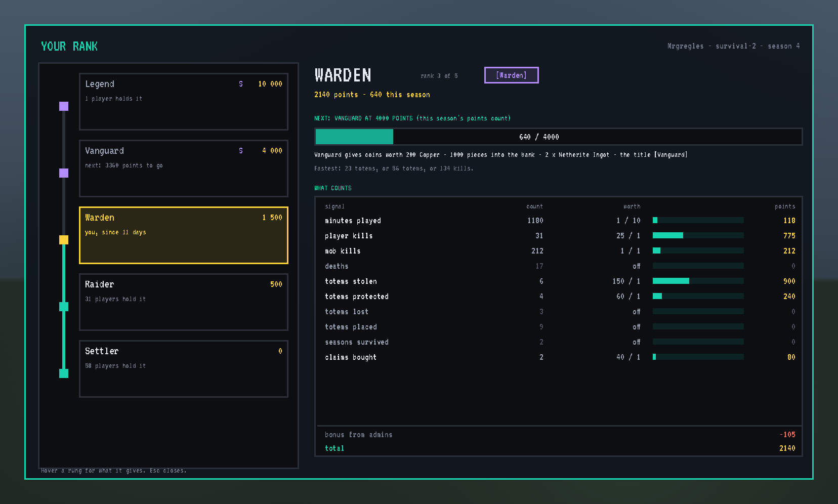The height and width of the screenshot is (504, 838).
Task: Click the purple Vanguard ladder marker
Action: pos(64,173)
